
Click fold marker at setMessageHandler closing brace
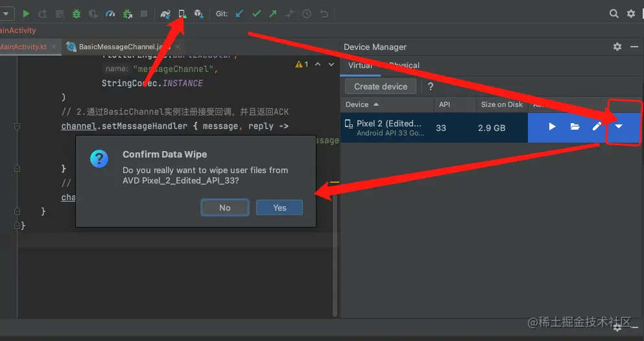tap(18, 169)
